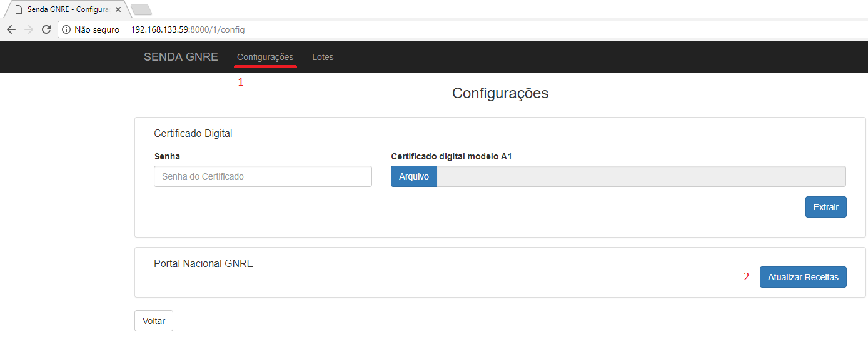Click the address bar URL
The image size is (868, 354).
coord(188,29)
